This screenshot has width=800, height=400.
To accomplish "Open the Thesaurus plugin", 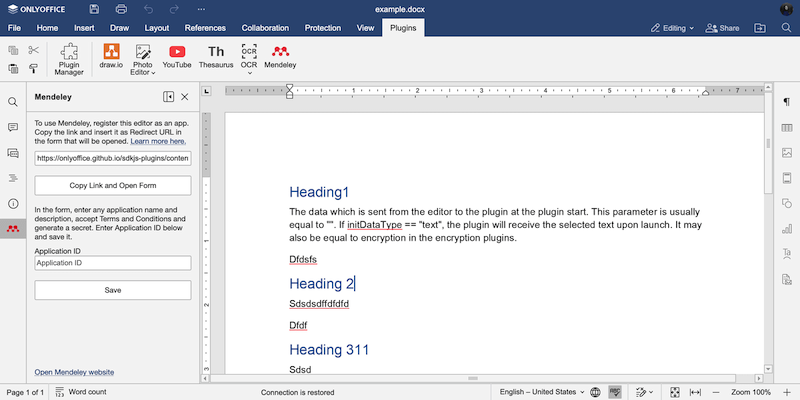I will pos(216,56).
